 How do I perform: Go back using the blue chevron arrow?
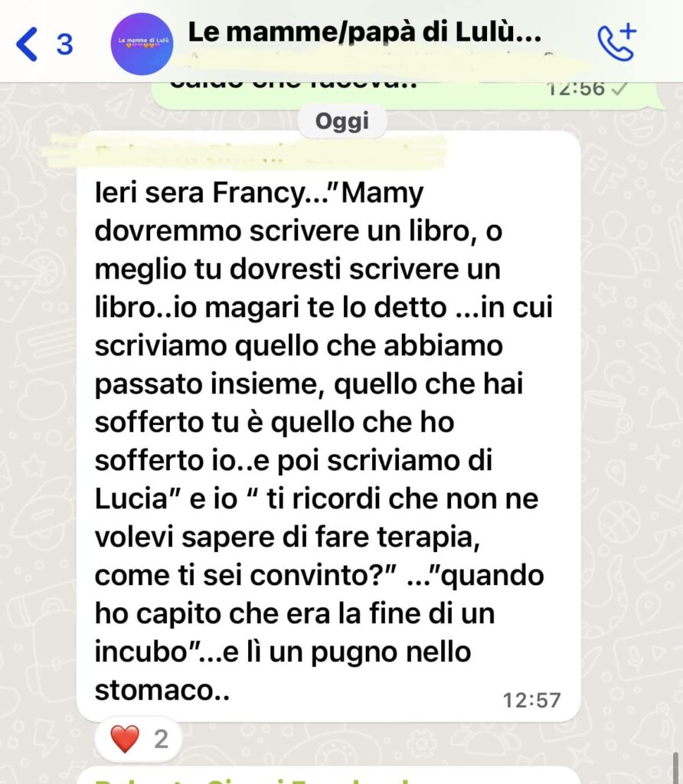(27, 44)
